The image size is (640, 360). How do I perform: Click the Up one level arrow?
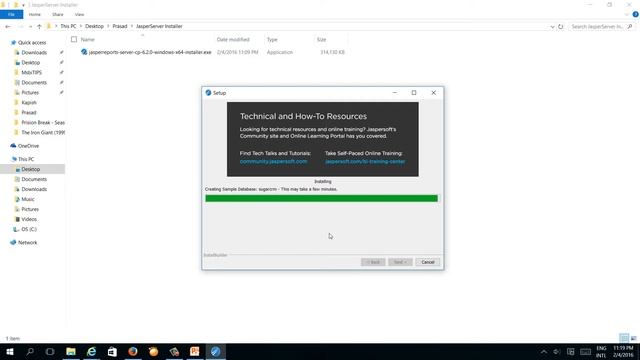39,27
